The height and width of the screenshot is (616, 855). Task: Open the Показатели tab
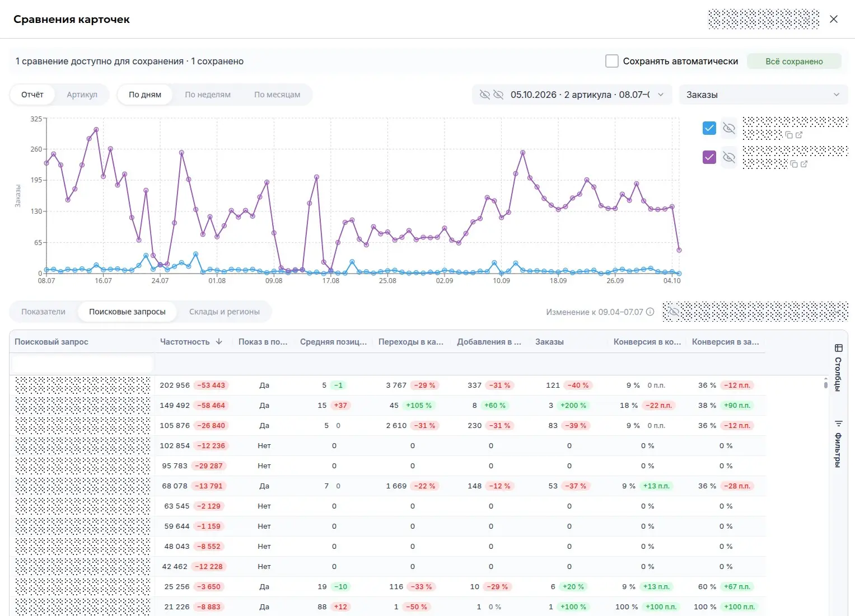tap(44, 312)
